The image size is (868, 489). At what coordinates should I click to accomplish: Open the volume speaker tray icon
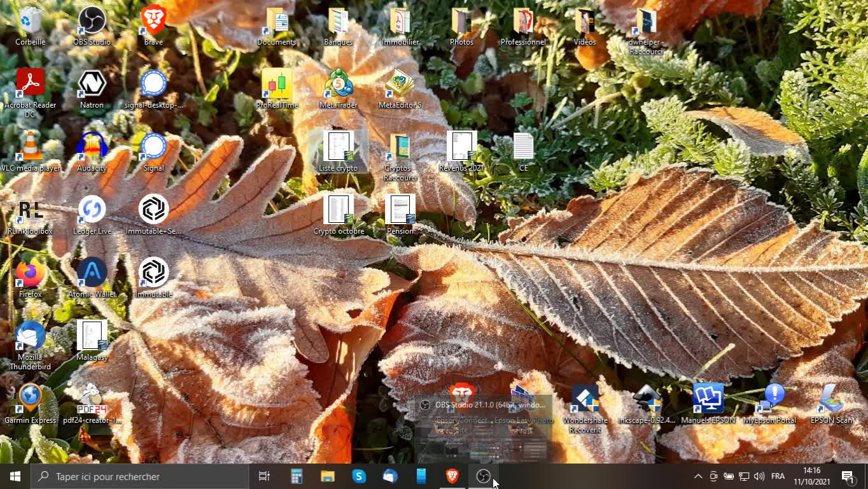tap(759, 476)
